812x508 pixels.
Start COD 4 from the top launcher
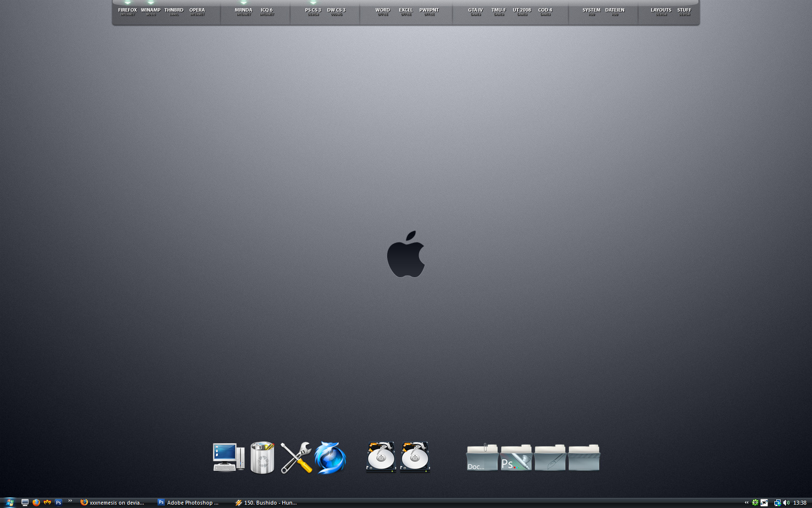point(545,12)
